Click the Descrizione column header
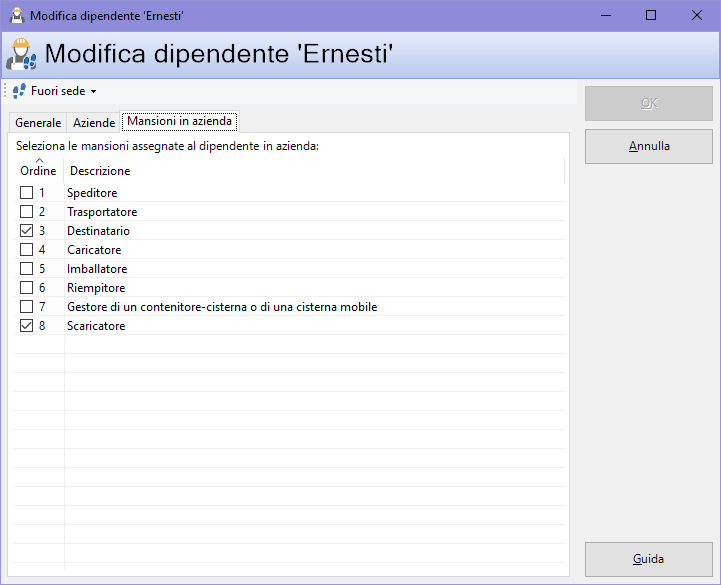 100,171
